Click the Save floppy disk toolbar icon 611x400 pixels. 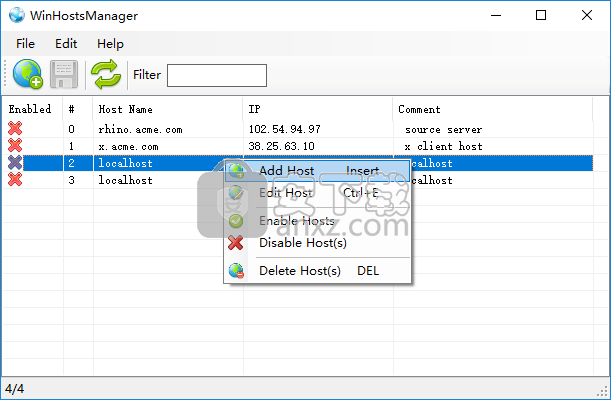64,74
